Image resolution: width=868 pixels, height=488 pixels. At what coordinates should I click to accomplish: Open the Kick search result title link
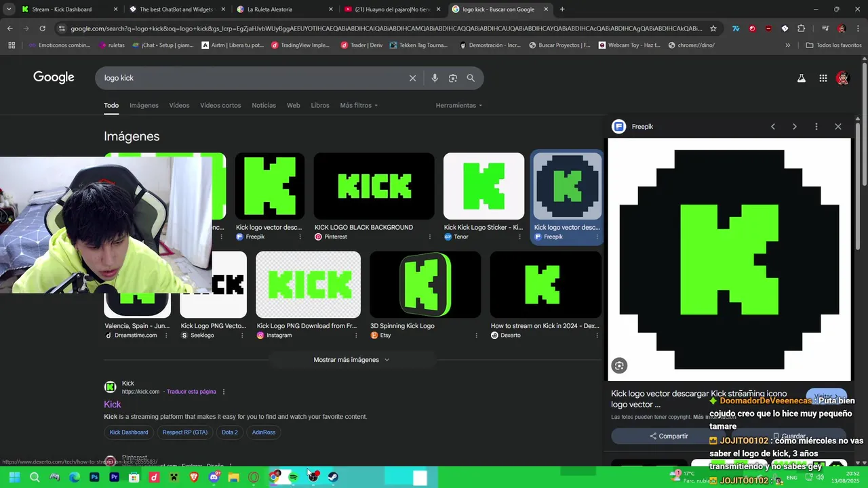point(113,405)
